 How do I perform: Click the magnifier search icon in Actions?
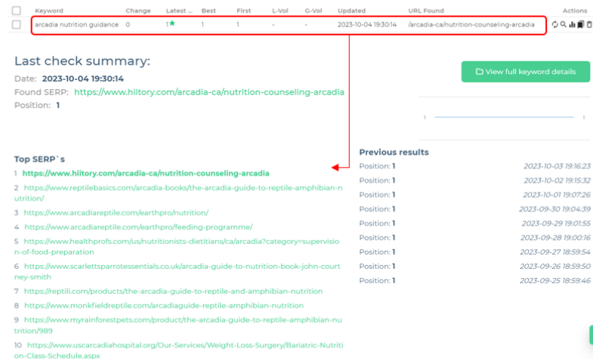click(x=564, y=25)
